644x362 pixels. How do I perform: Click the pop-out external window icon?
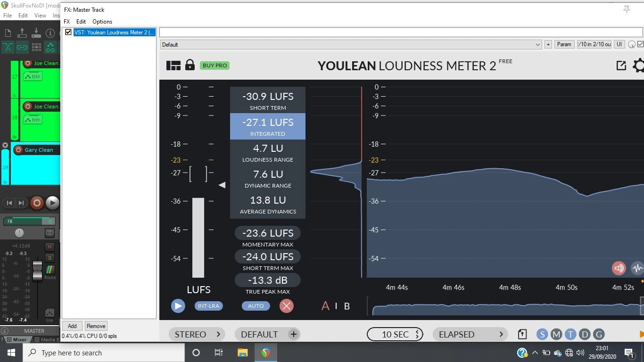click(x=621, y=66)
